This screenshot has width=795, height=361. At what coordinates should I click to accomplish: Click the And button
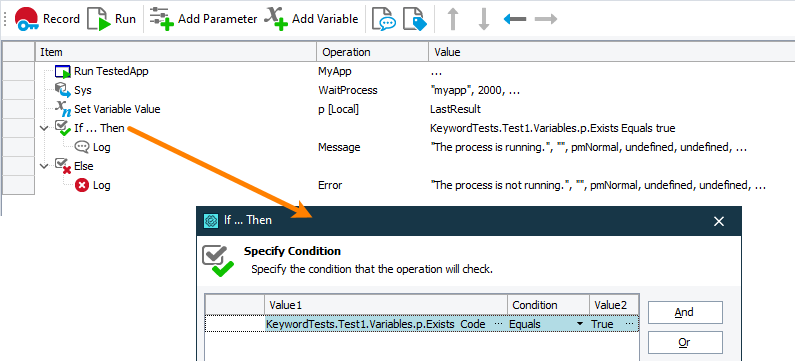pos(685,312)
